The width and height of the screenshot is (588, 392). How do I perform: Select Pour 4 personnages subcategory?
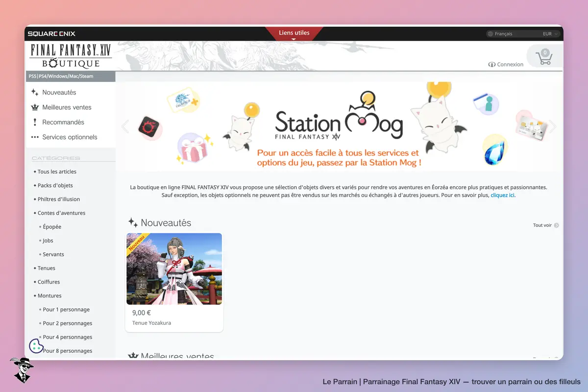(x=68, y=337)
